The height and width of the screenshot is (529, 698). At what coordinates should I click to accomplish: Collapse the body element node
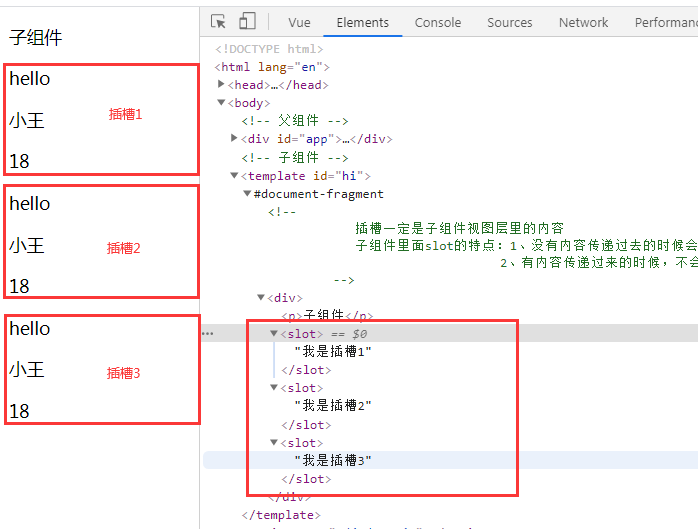pyautogui.click(x=222, y=103)
